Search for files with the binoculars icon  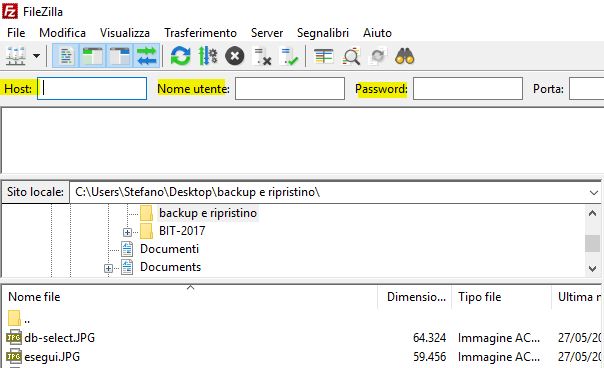tap(404, 56)
